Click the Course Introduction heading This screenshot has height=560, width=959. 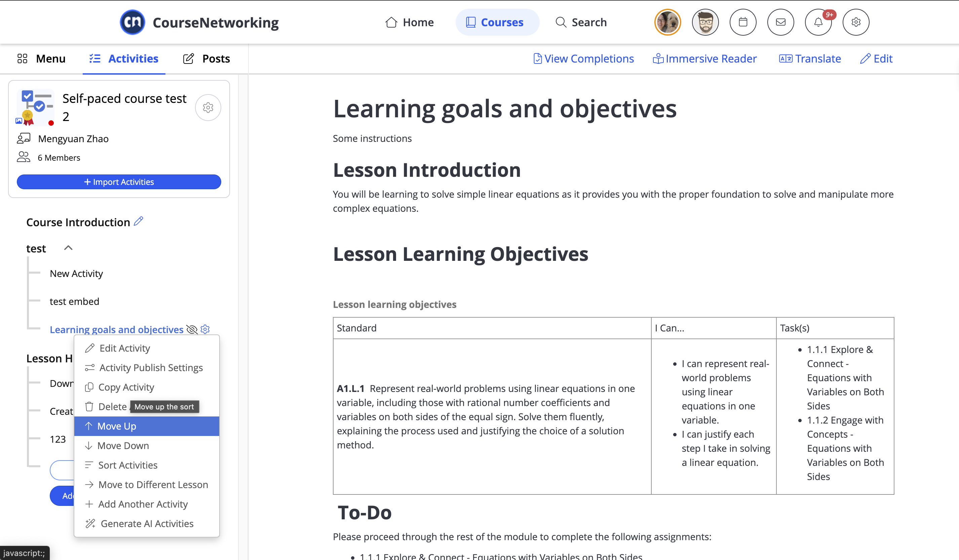pos(78,222)
